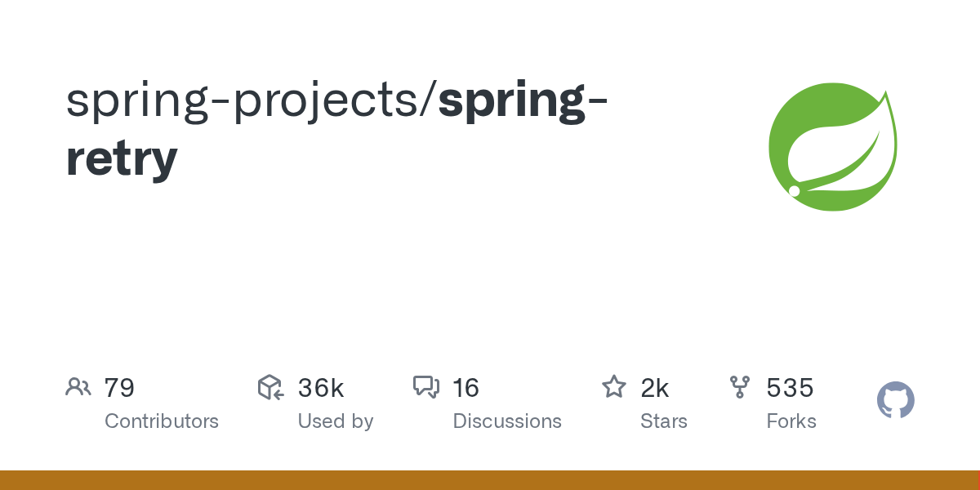Select the Contributors label

click(162, 421)
